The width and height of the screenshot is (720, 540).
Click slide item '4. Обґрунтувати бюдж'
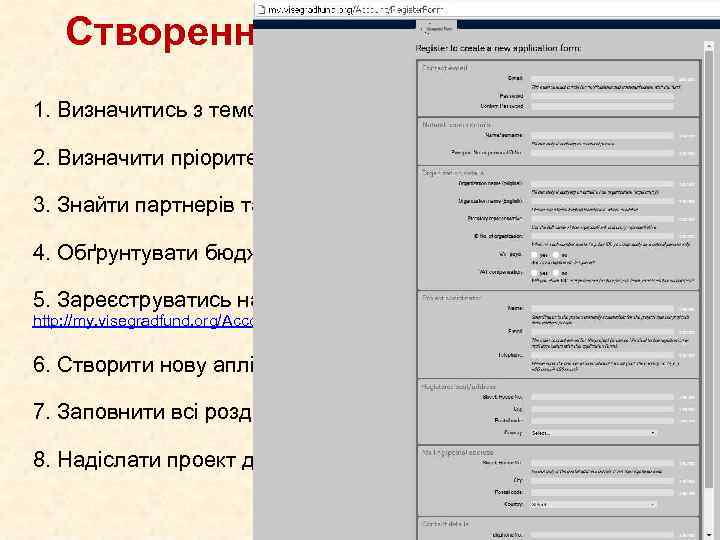coord(143,253)
